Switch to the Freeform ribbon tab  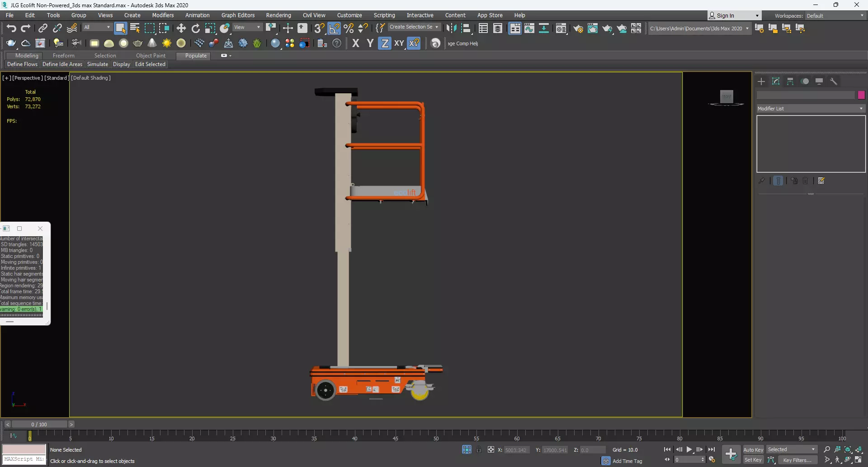coord(63,56)
